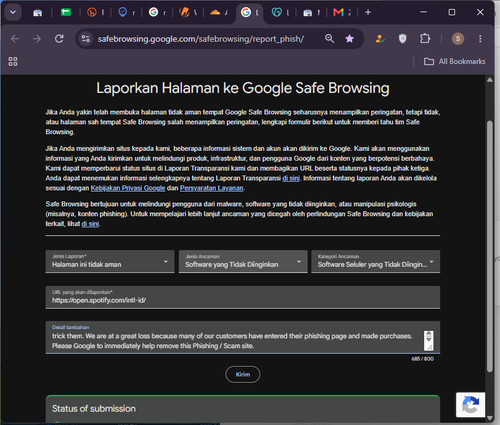This screenshot has height=425, width=500.
Task: Click the '685 / 800' character counter
Action: (422, 359)
